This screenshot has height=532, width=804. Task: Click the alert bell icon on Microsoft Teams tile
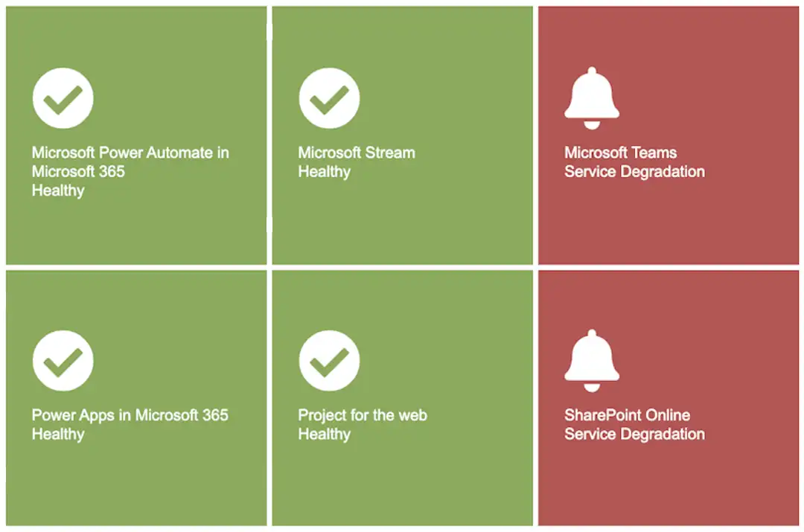[x=590, y=95]
